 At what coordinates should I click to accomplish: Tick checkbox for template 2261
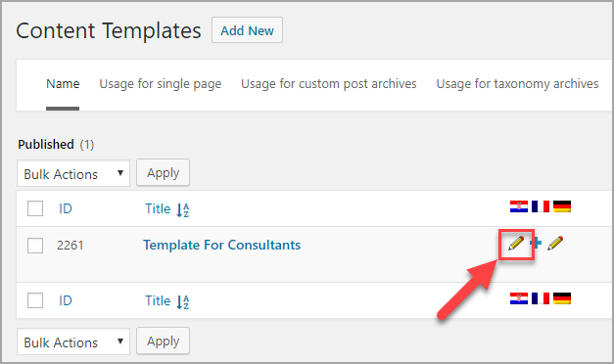pos(35,246)
